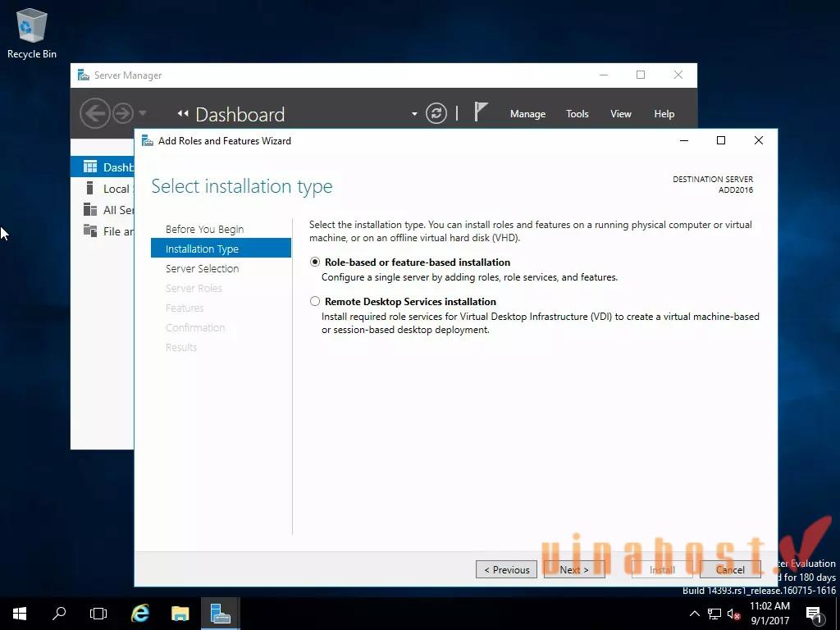Click the refresh icon in Server Manager
This screenshot has width=840, height=630.
[x=436, y=113]
